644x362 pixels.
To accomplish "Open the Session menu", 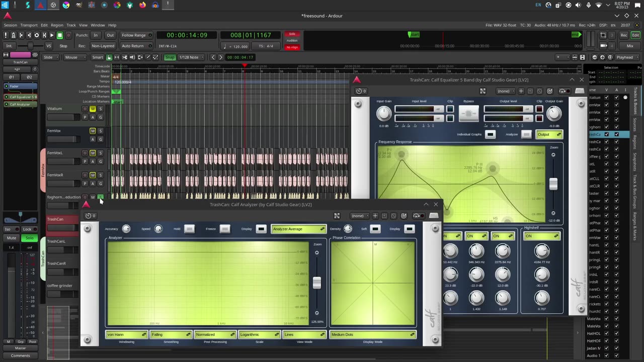I will click(10, 25).
